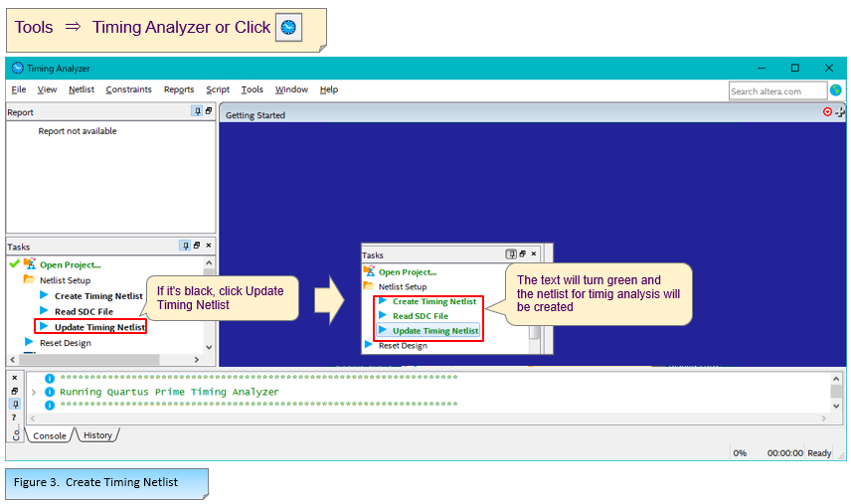Click Reset Design in the left Tasks panel
This screenshot has height=504, width=851.
[65, 343]
